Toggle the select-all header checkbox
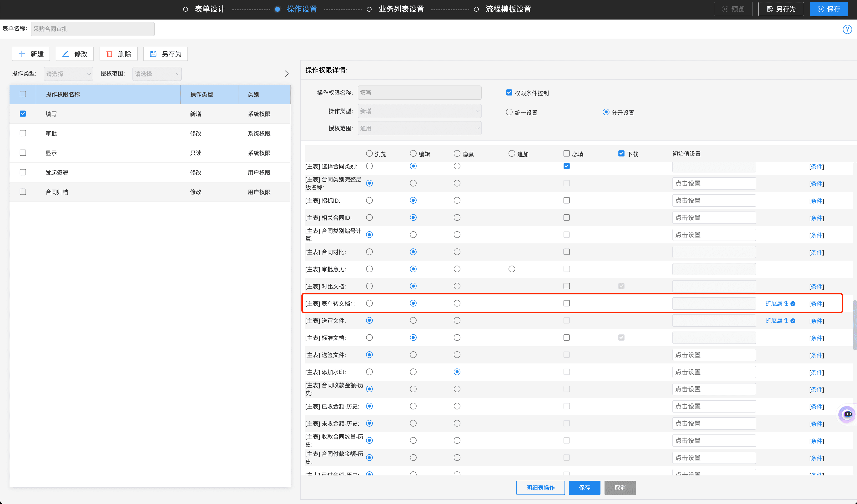This screenshot has height=504, width=857. (23, 94)
